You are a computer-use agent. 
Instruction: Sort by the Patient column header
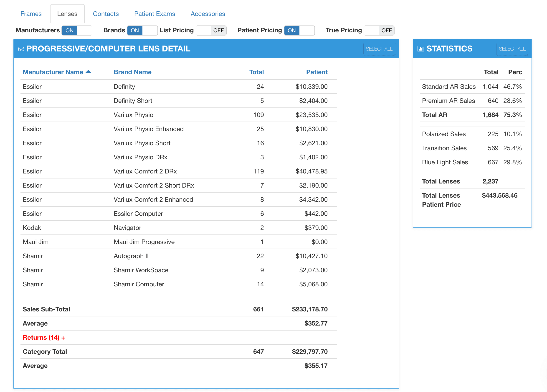click(x=317, y=72)
